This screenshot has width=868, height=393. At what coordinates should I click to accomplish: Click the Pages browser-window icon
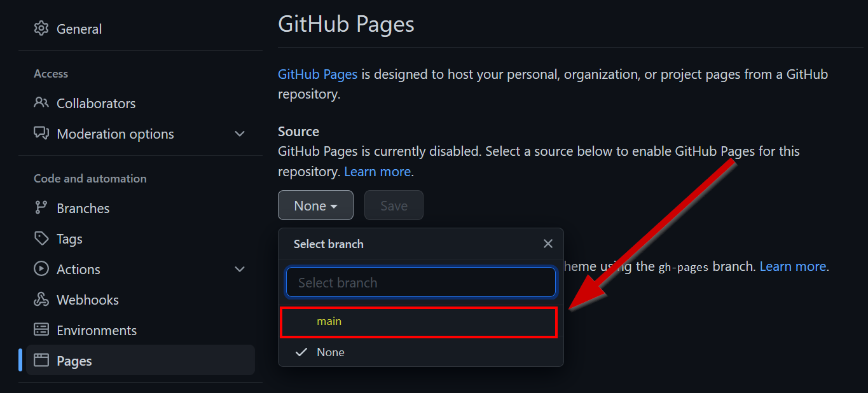[x=41, y=361]
